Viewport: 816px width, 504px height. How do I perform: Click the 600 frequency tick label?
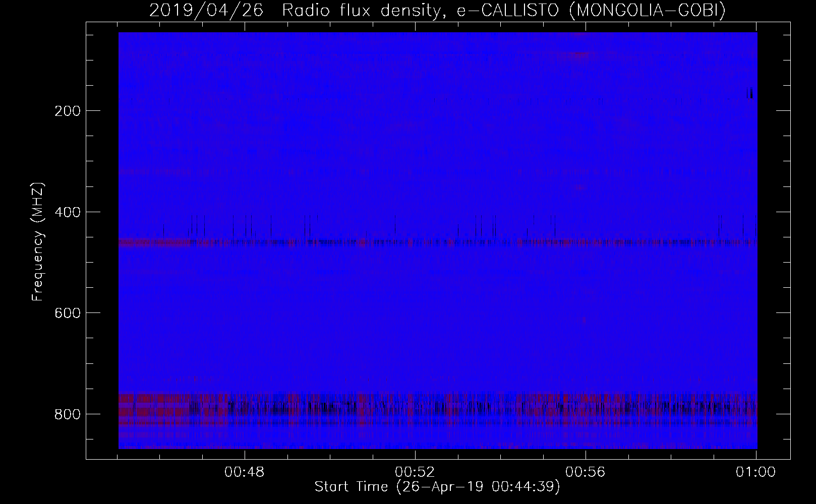67,312
